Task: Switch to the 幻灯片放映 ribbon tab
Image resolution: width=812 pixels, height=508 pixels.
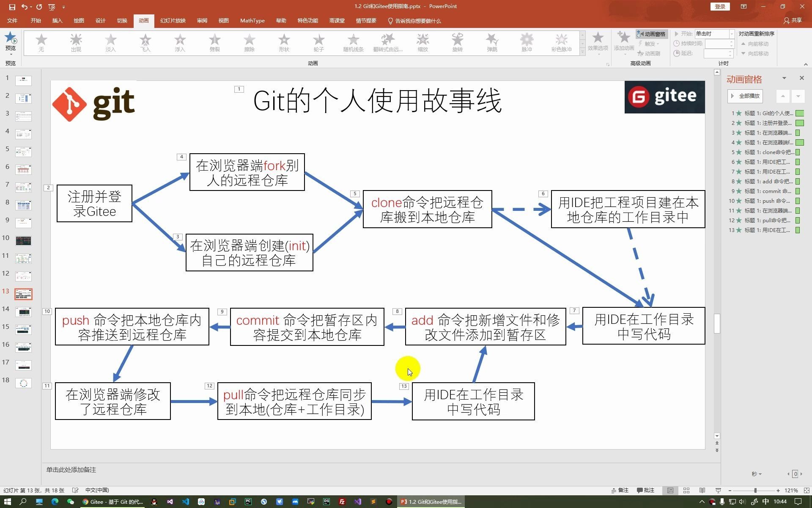Action: click(x=173, y=20)
